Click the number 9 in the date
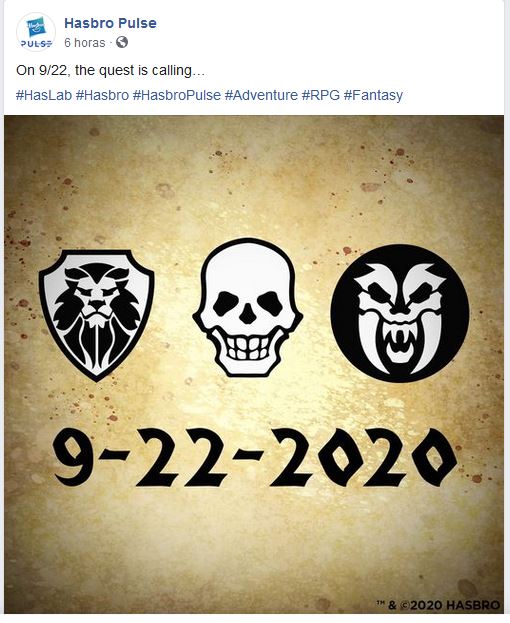Viewport: 510px width, 623px height. [74, 457]
